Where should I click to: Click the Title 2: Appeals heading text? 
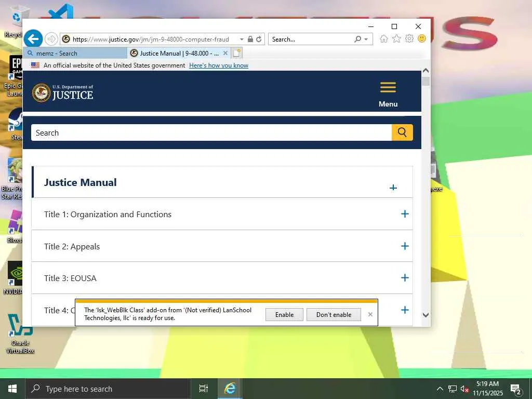[72, 247]
